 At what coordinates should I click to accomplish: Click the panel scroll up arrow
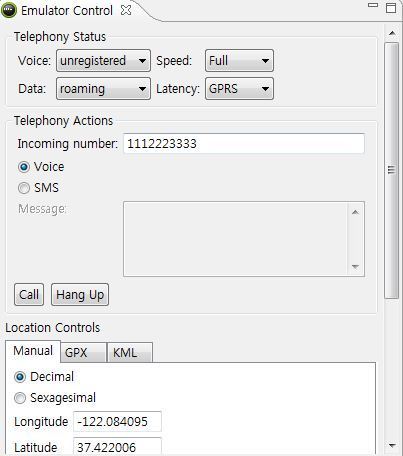pyautogui.click(x=392, y=33)
